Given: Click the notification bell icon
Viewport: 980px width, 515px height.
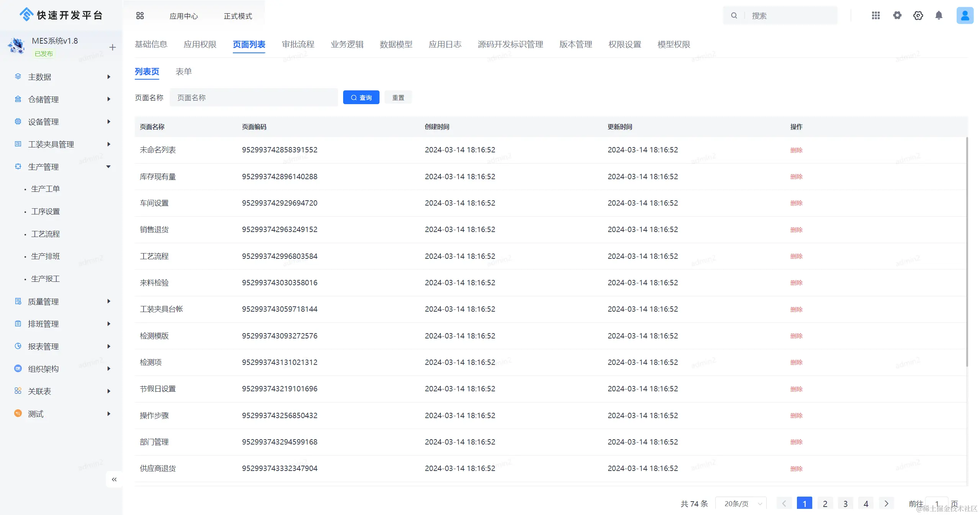Looking at the screenshot, I should coord(938,16).
